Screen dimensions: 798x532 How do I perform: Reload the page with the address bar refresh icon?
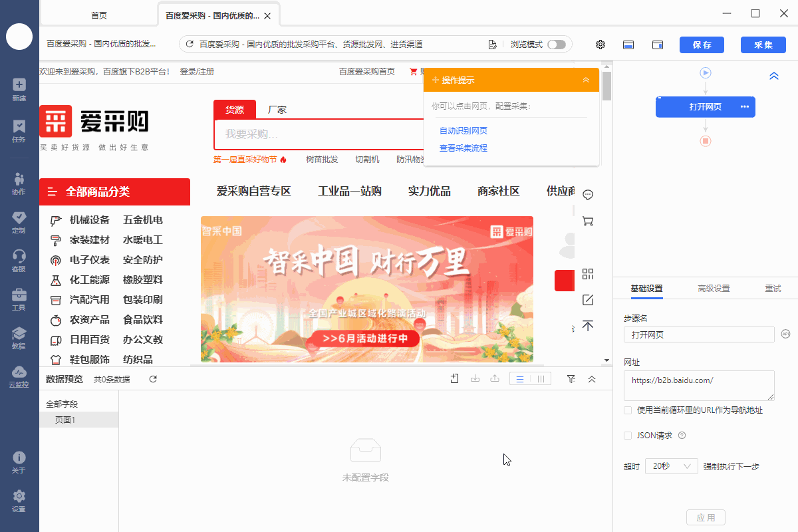190,45
